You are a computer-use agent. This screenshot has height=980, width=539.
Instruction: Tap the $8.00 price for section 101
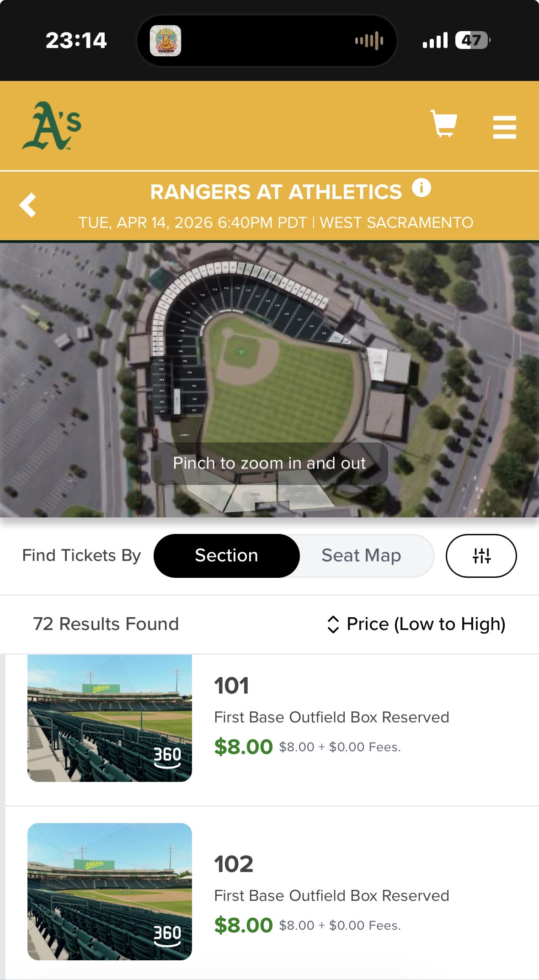point(243,747)
